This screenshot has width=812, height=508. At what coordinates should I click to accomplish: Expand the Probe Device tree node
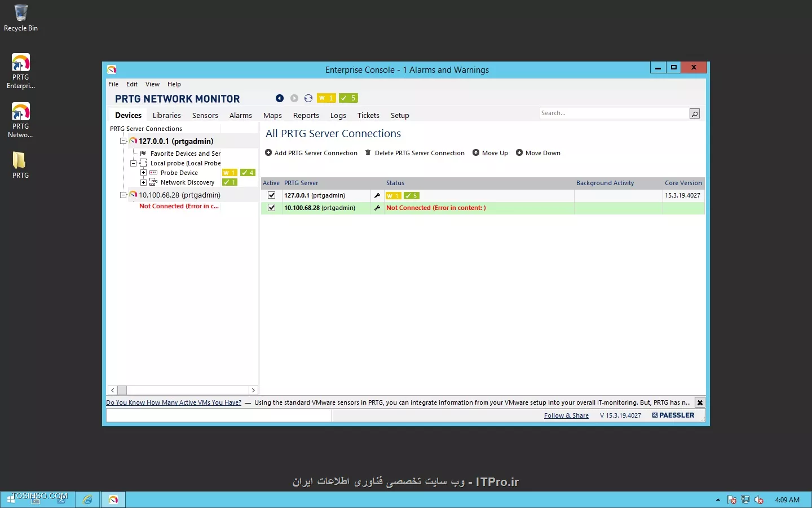[x=143, y=173]
